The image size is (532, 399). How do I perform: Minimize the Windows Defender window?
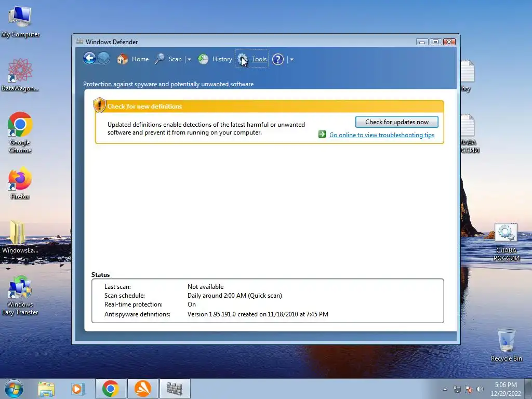[x=422, y=42]
